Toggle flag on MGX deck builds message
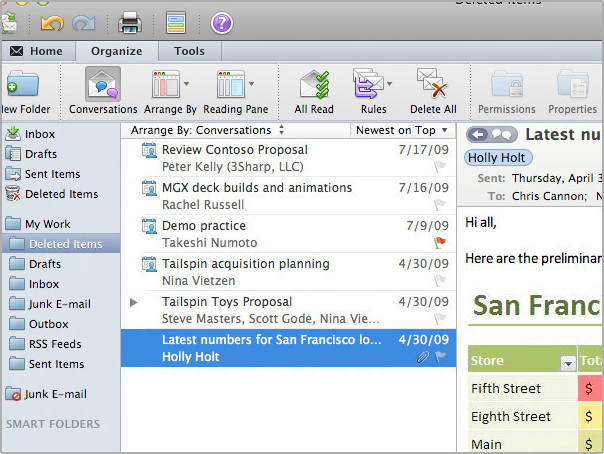The height and width of the screenshot is (454, 604). pyautogui.click(x=440, y=204)
